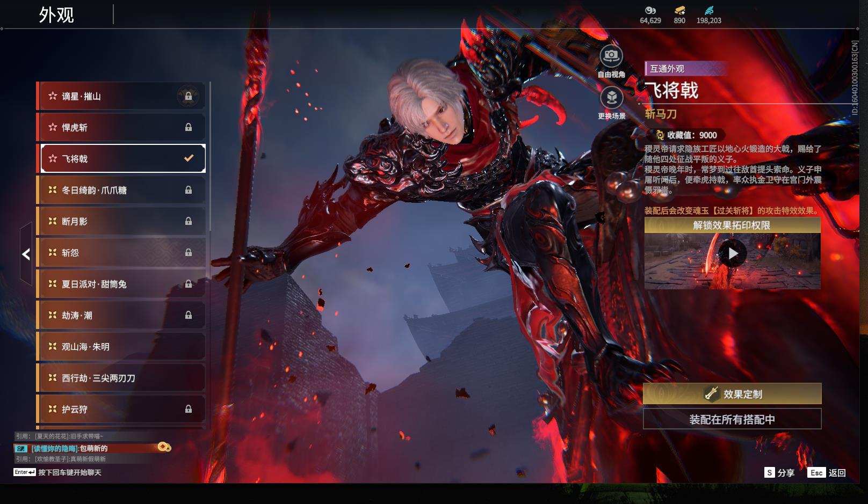The image size is (868, 504).
Task: Click the gold bar currency icon above 890
Action: 680,10
